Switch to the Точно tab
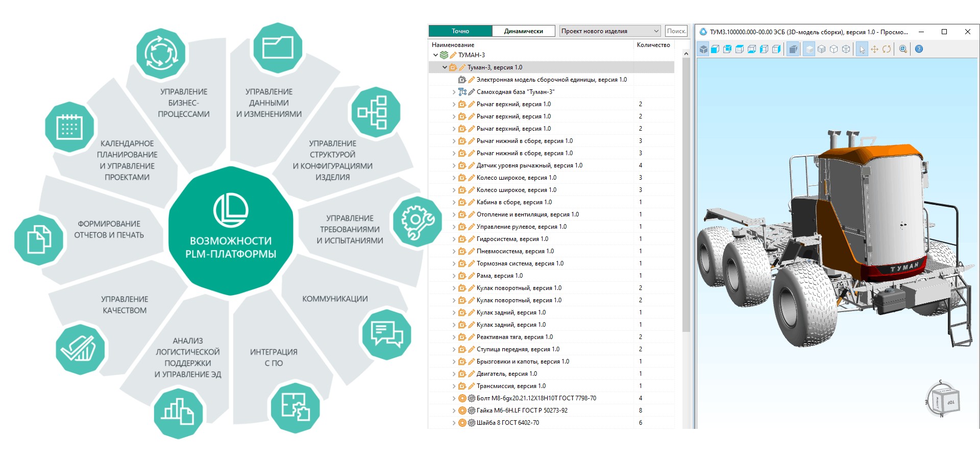 coord(460,31)
